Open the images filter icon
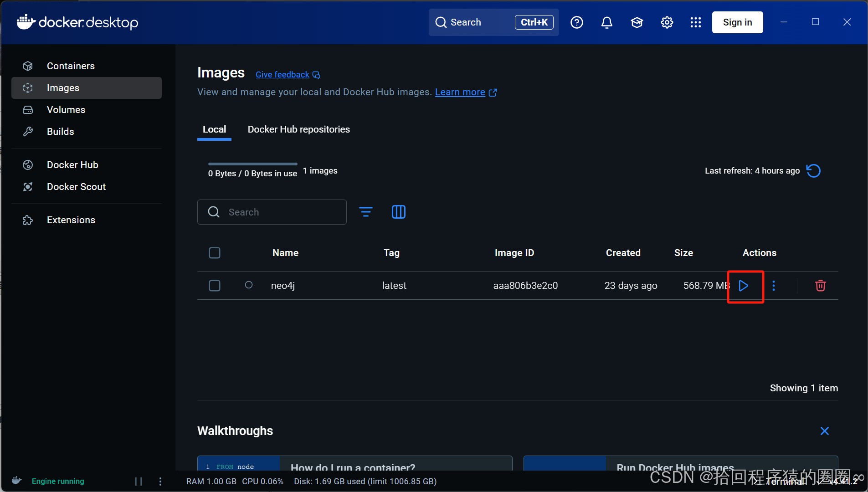The image size is (868, 492). pyautogui.click(x=366, y=212)
